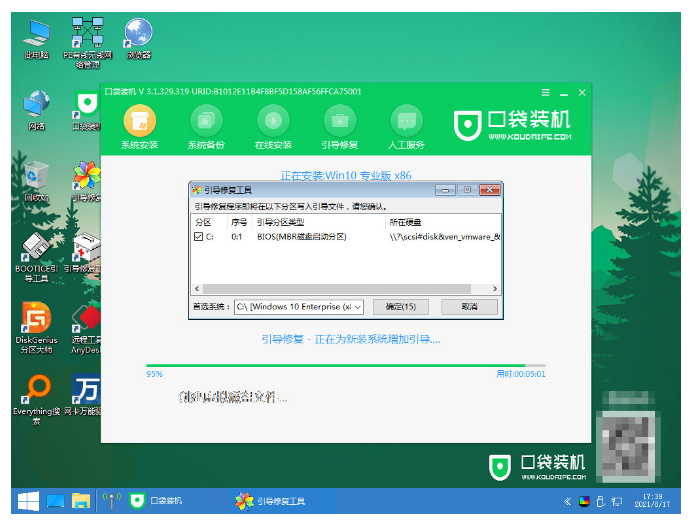Open the Windows Start button
The image size is (691, 520).
28,501
